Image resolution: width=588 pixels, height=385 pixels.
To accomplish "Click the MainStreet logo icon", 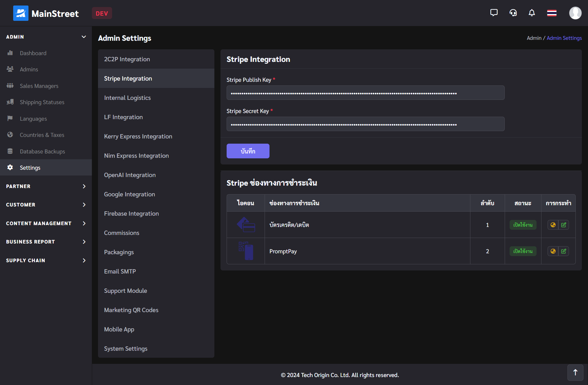I will tap(21, 13).
